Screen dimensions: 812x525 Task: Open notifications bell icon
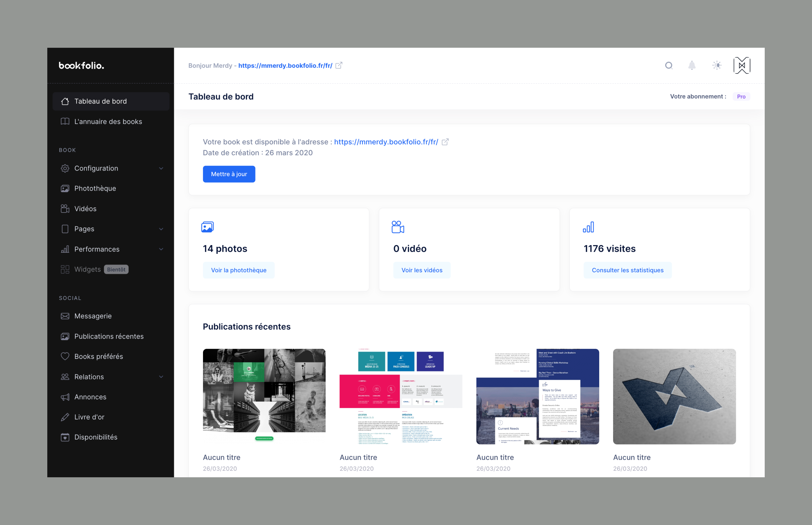tap(692, 65)
